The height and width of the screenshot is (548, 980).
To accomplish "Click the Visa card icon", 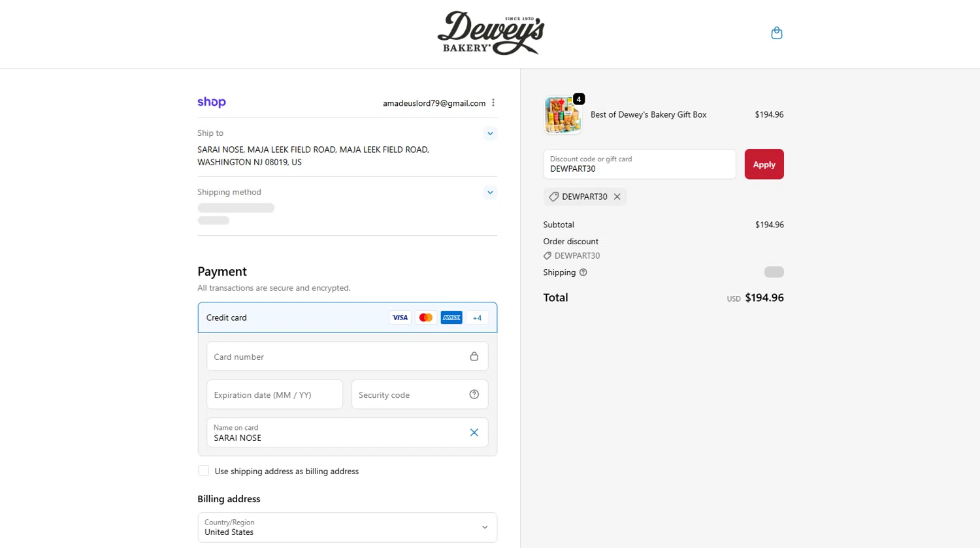I will [x=400, y=317].
